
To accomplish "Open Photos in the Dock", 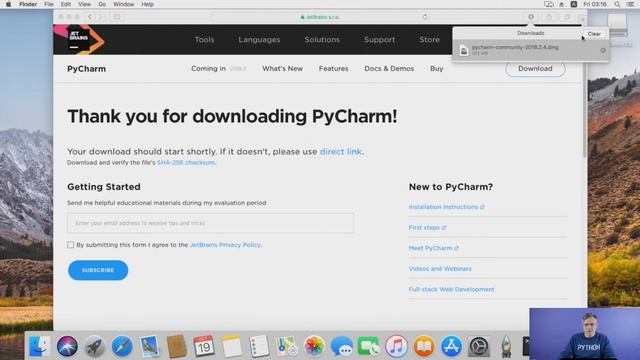I will [314, 346].
